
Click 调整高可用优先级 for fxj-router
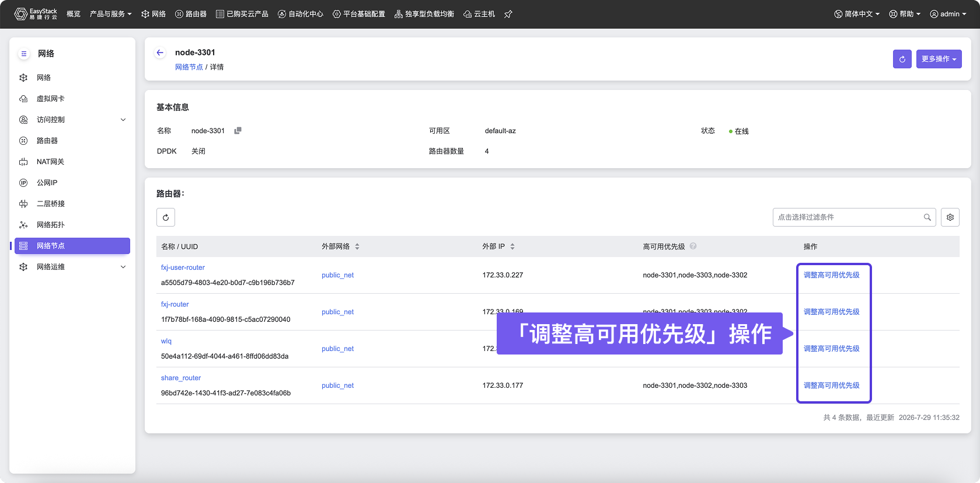[832, 312]
